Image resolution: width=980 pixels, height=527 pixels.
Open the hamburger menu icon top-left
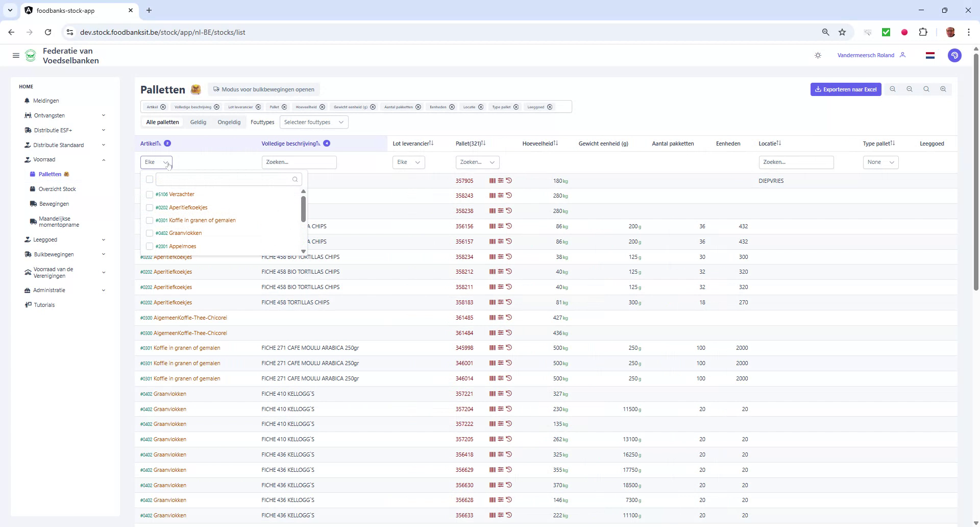[x=16, y=55]
